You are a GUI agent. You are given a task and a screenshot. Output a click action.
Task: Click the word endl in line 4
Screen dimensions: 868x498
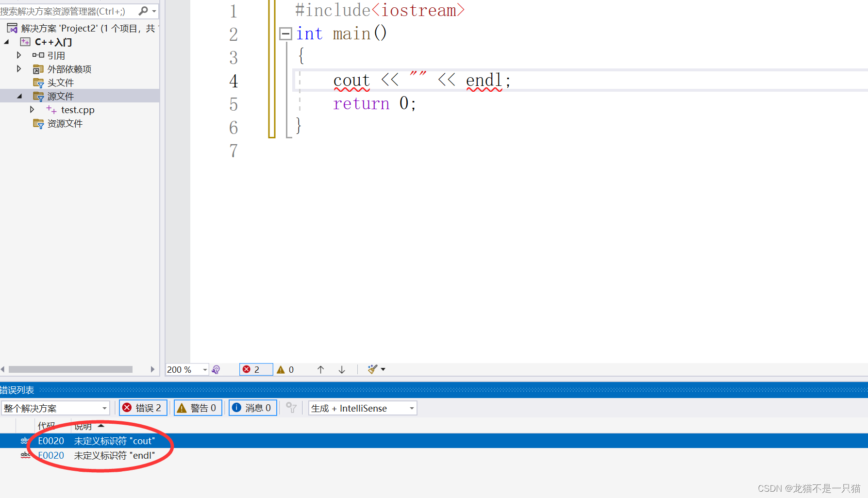[x=484, y=80]
